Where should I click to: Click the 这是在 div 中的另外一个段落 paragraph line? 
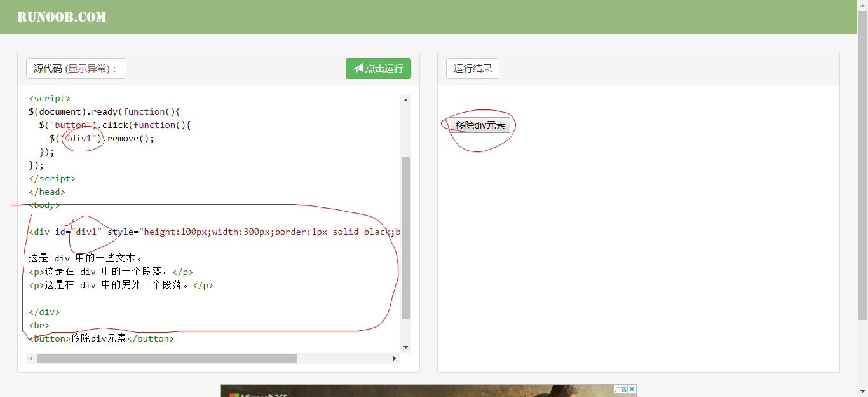(121, 286)
